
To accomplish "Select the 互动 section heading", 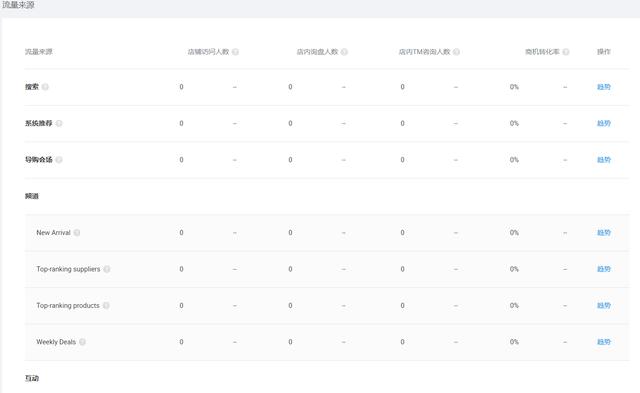I will [32, 378].
